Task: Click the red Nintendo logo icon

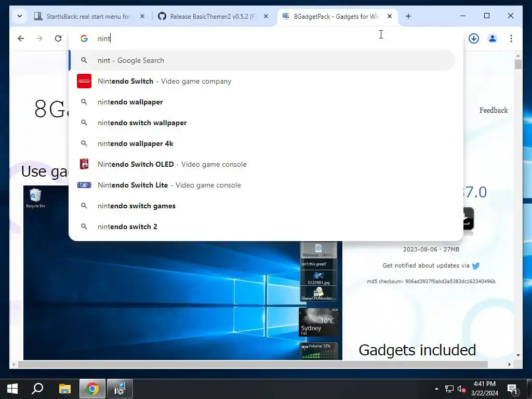Action: (x=84, y=81)
